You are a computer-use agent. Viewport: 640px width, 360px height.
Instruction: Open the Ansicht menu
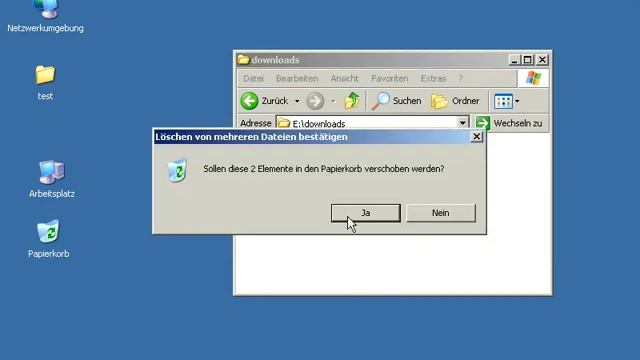click(x=344, y=78)
